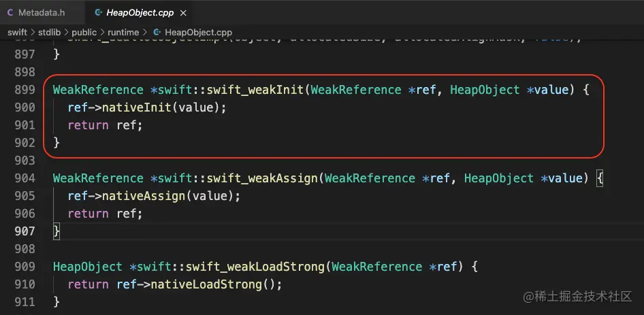The width and height of the screenshot is (644, 315).
Task: Click the nativeAssign call on line 905
Action: click(144, 196)
